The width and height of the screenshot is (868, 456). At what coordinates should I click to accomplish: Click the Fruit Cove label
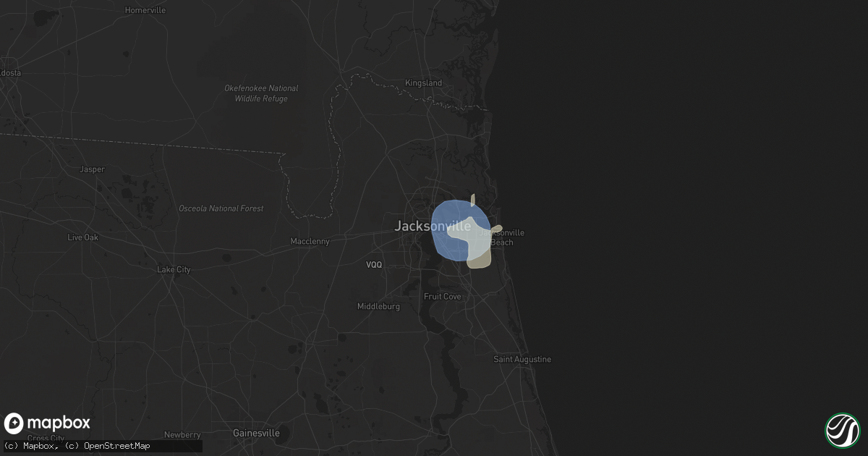click(443, 297)
